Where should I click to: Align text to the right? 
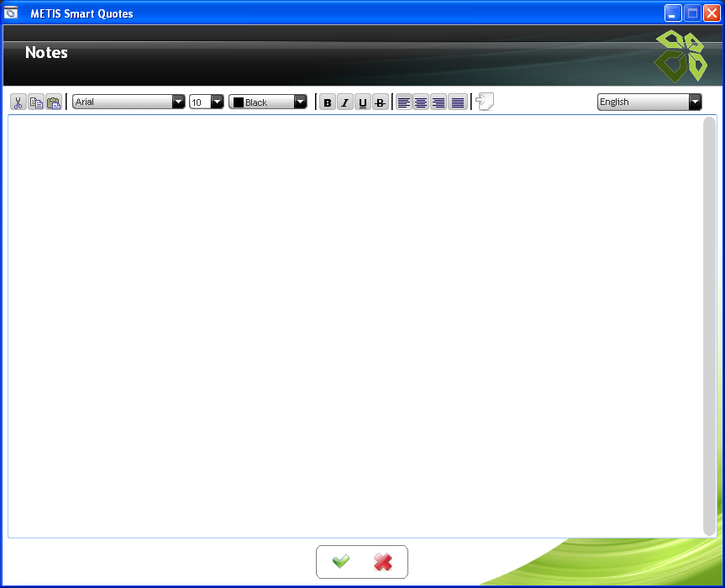(x=439, y=102)
